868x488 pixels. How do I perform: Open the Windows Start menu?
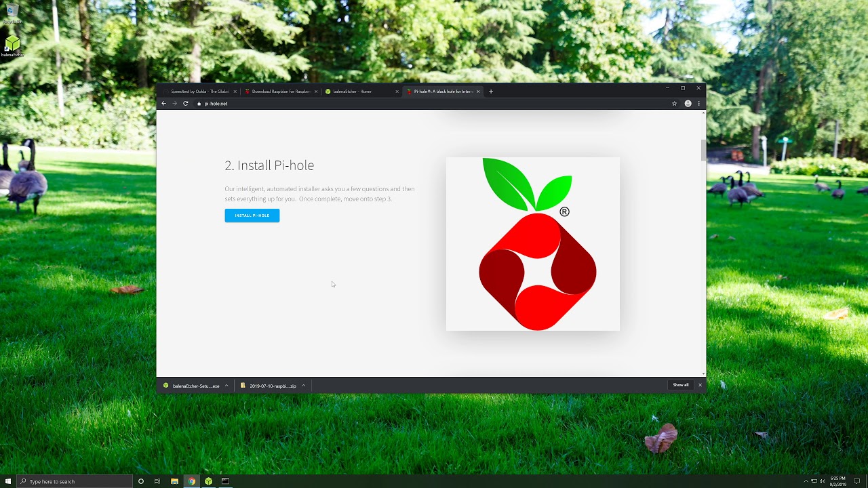8,481
